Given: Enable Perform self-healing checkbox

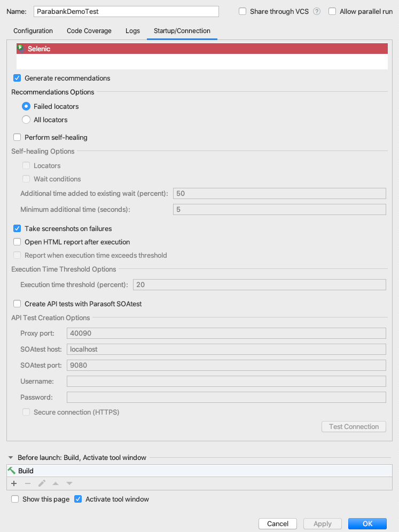Looking at the screenshot, I should pyautogui.click(x=17, y=138).
